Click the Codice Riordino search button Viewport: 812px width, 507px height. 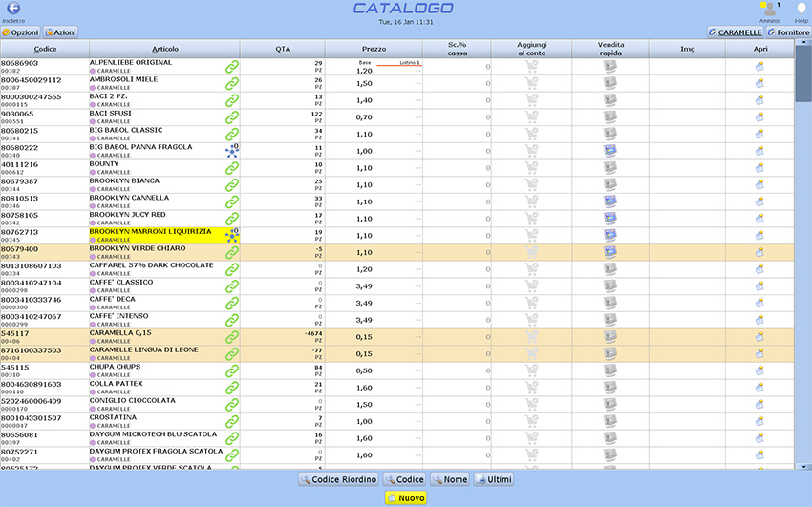pos(339,479)
